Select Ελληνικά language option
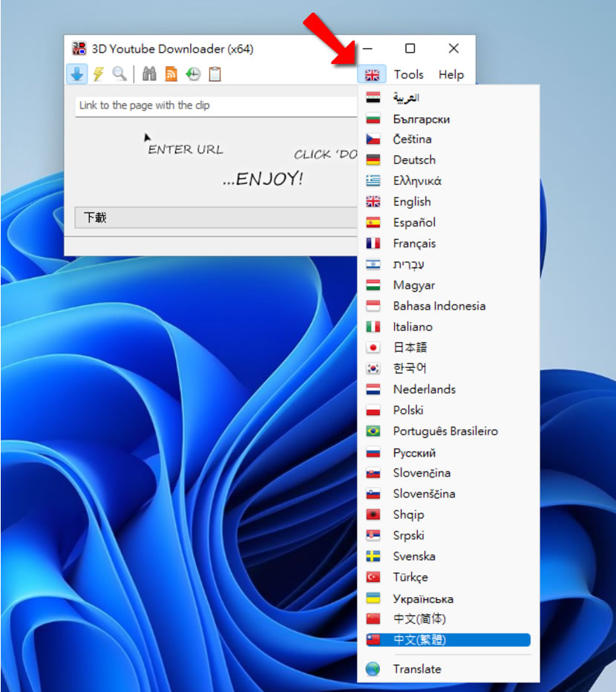This screenshot has height=692, width=616. tap(448, 181)
